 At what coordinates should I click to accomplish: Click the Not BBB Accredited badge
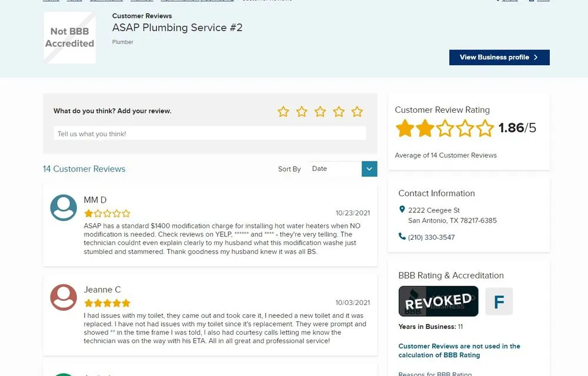click(69, 37)
